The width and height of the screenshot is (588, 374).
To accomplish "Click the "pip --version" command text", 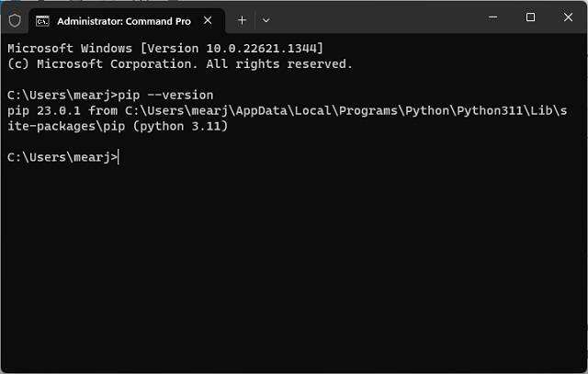I will (166, 95).
